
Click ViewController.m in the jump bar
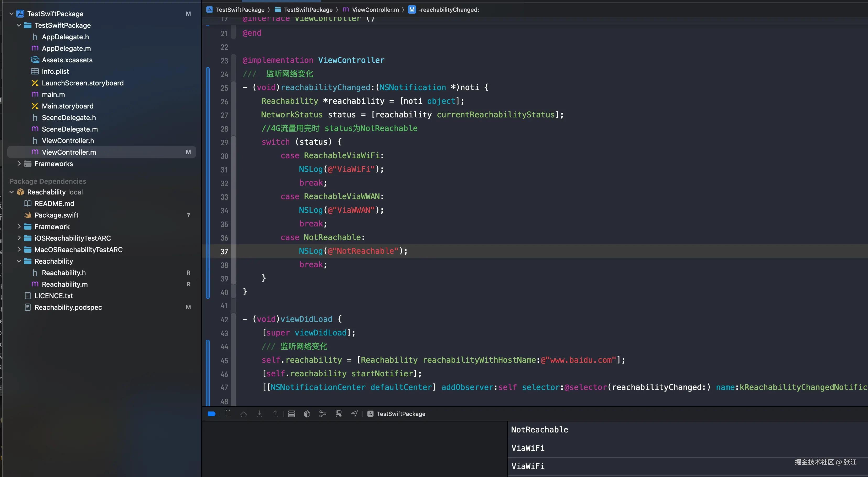point(375,10)
